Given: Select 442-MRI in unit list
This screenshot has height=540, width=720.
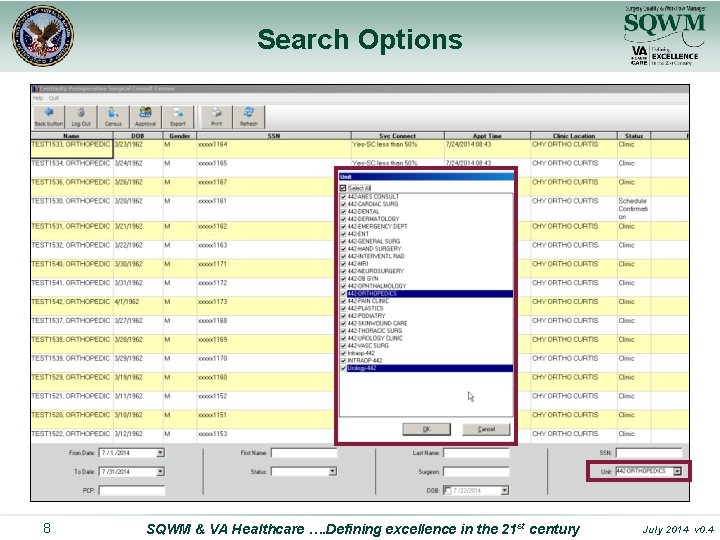Looking at the screenshot, I should click(358, 264).
